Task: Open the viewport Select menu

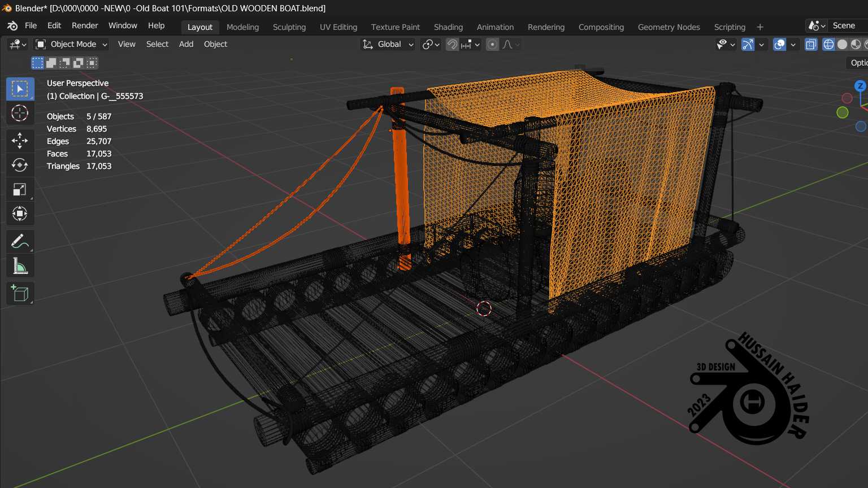Action: click(x=157, y=44)
